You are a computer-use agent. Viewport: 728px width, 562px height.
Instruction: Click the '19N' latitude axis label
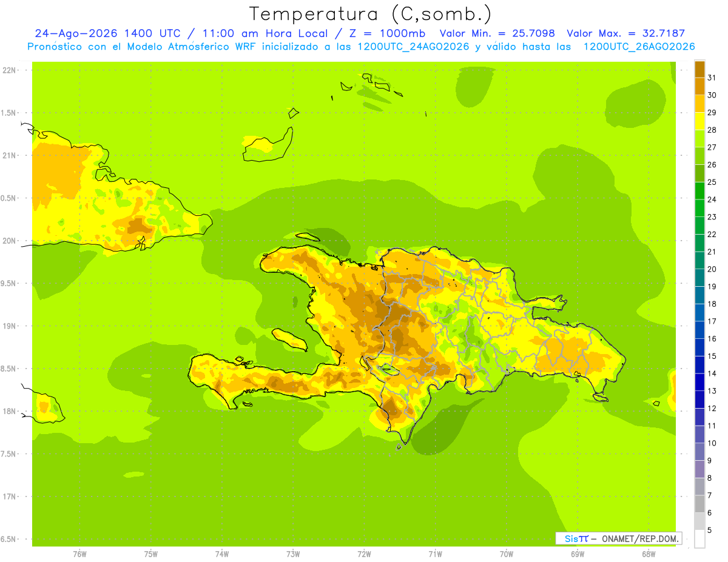[10, 326]
